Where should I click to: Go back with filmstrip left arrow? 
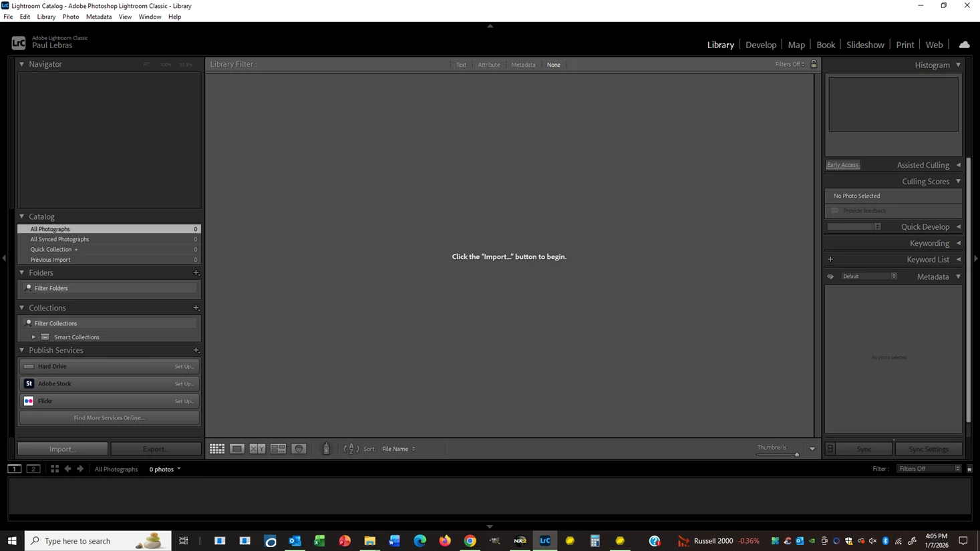pos(67,469)
